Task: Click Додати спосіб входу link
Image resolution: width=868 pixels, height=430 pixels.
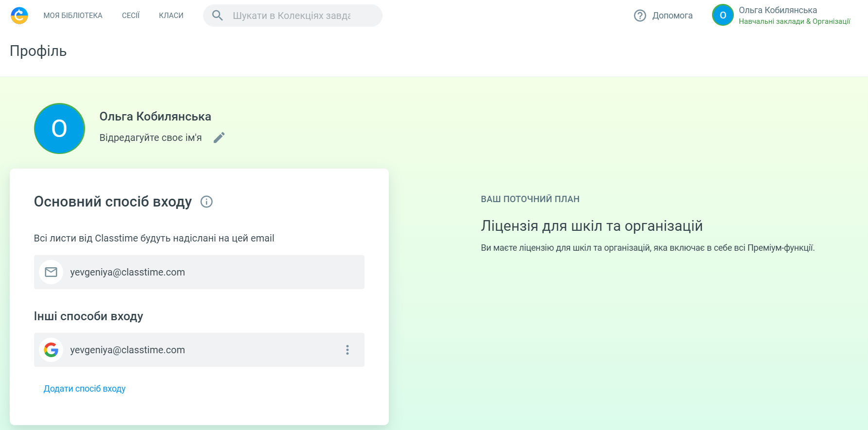Action: pyautogui.click(x=85, y=389)
